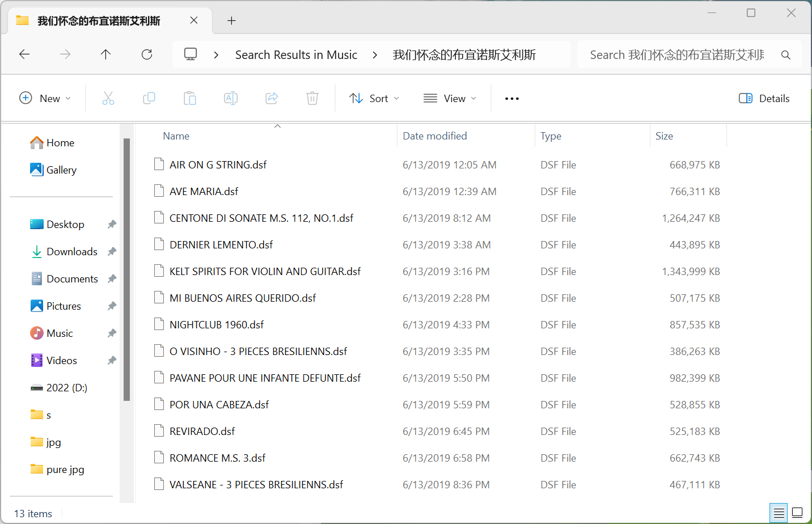Viewport: 812px width, 524px height.
Task: Click the Share icon in toolbar
Action: (272, 98)
